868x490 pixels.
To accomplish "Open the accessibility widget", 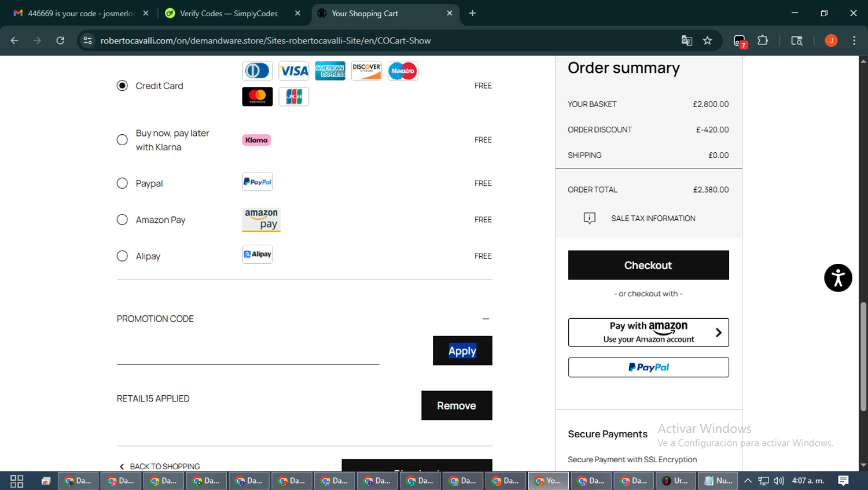I will pyautogui.click(x=838, y=278).
